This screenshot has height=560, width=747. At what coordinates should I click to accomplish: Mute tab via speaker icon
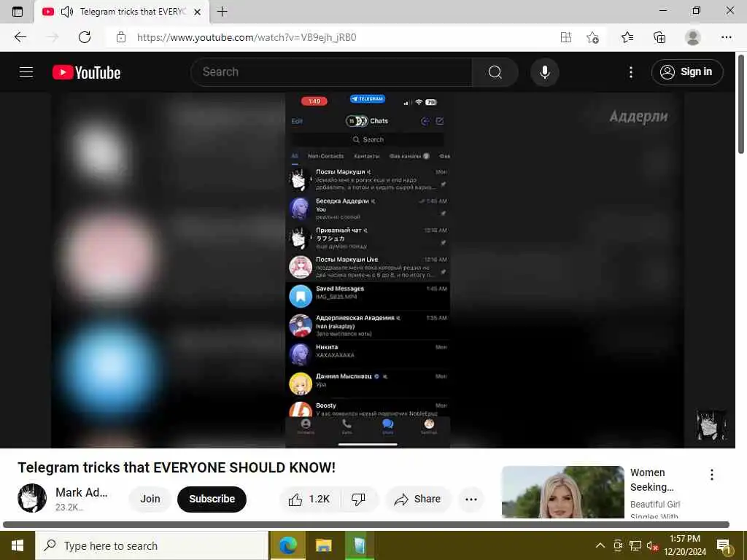coord(67,12)
